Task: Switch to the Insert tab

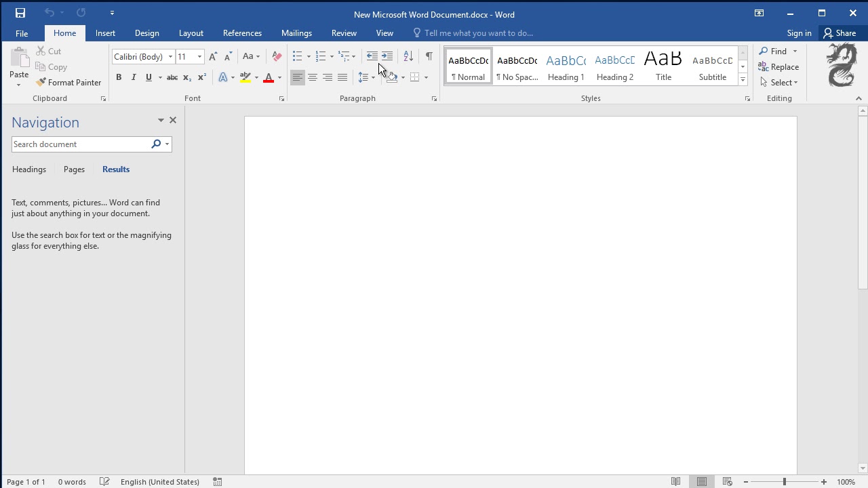Action: tap(105, 33)
